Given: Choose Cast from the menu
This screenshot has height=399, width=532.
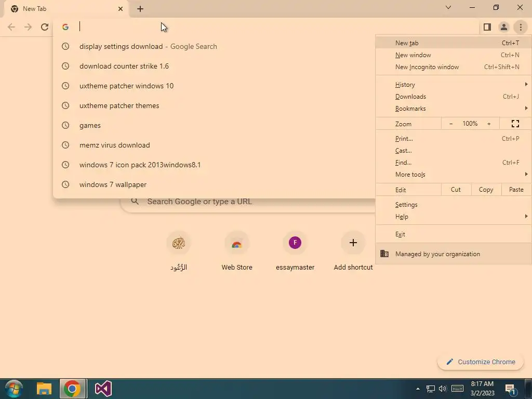Looking at the screenshot, I should [453, 151].
